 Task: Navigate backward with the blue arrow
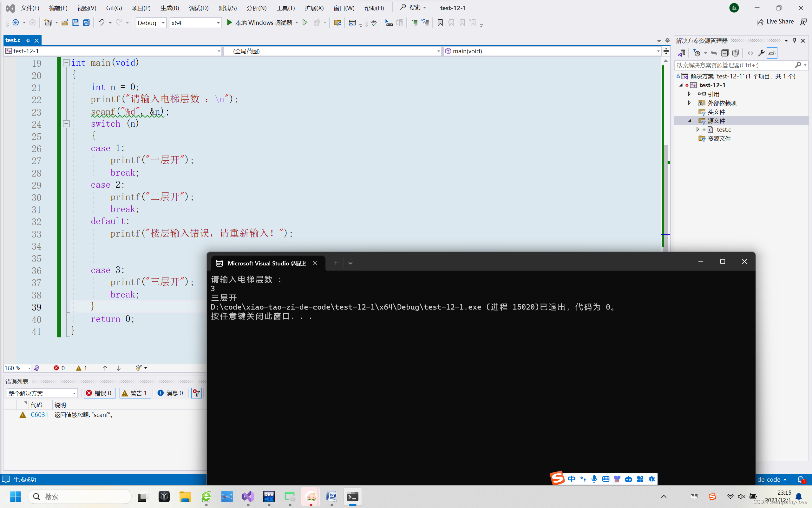coord(16,23)
